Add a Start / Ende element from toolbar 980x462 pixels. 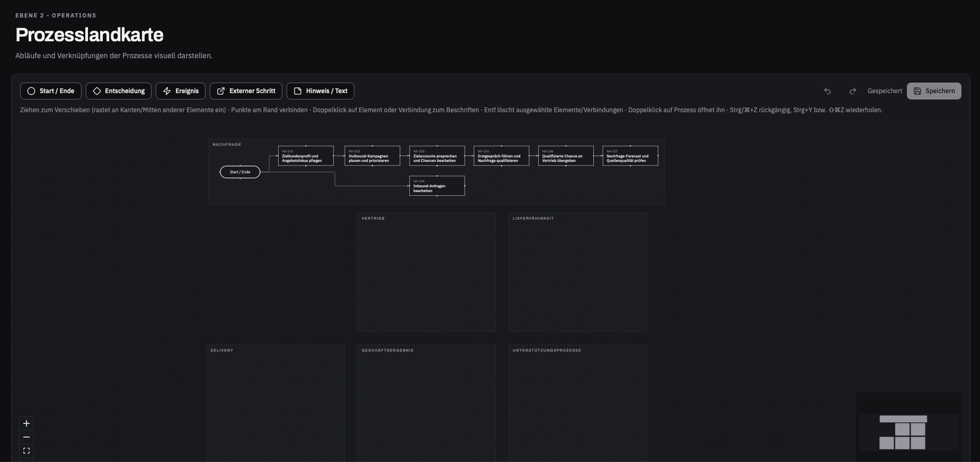(x=51, y=91)
